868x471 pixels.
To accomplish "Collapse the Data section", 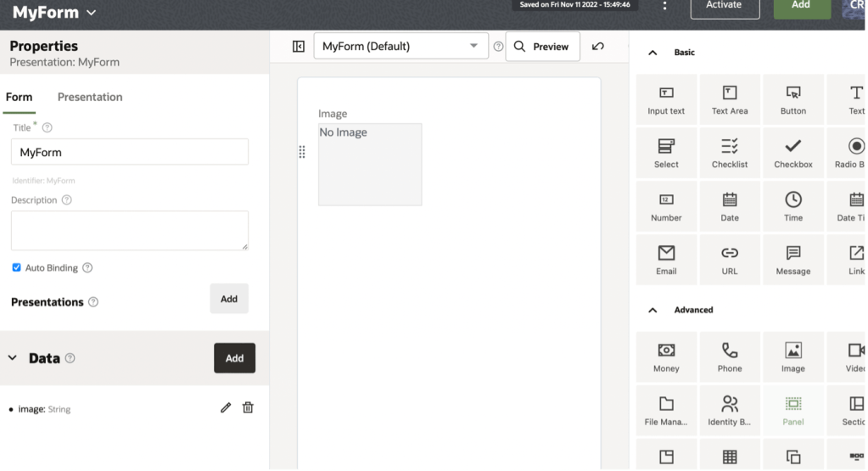I will click(13, 358).
